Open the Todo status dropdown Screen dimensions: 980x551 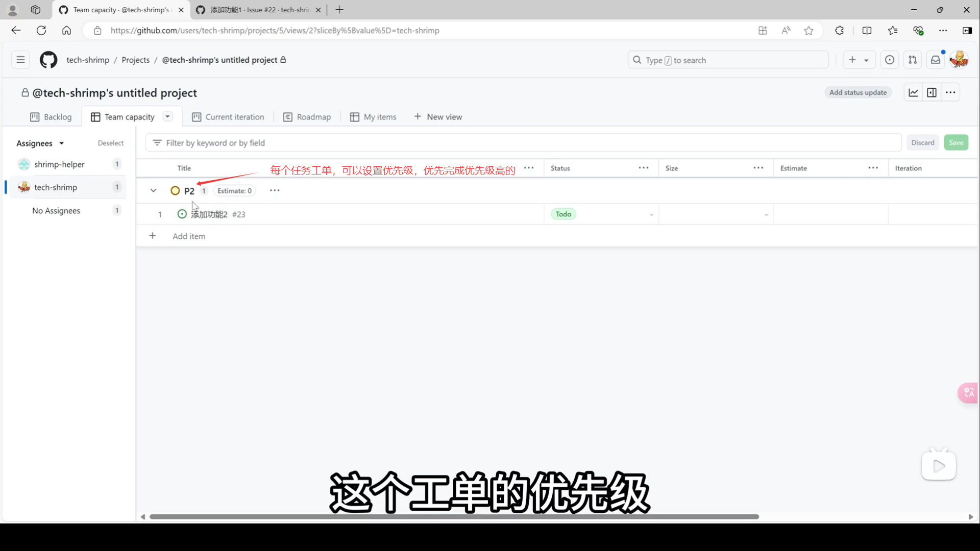(x=651, y=215)
